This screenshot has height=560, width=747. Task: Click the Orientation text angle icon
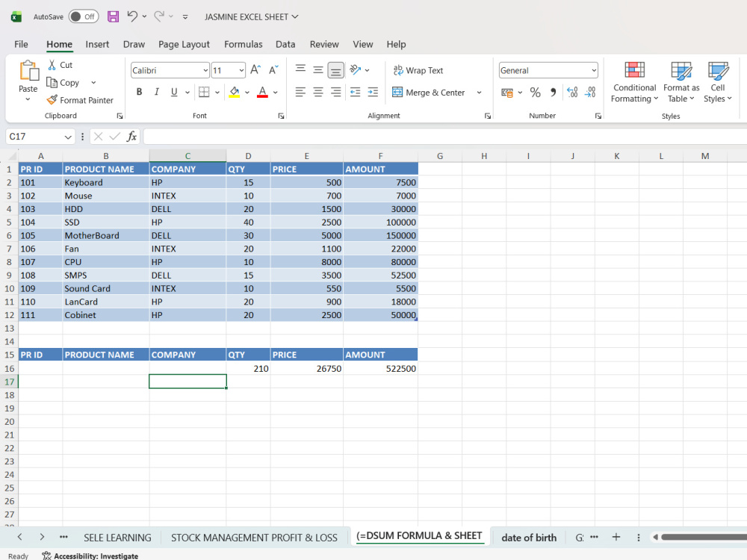click(356, 70)
